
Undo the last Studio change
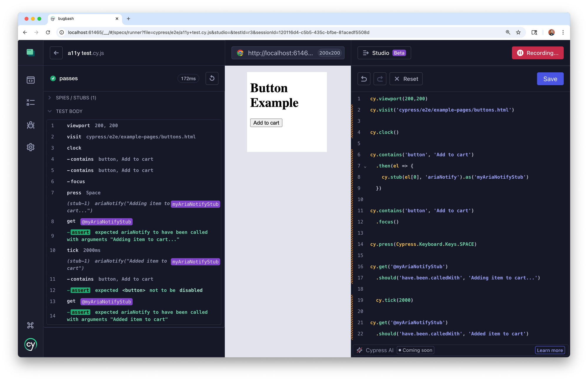(x=364, y=79)
